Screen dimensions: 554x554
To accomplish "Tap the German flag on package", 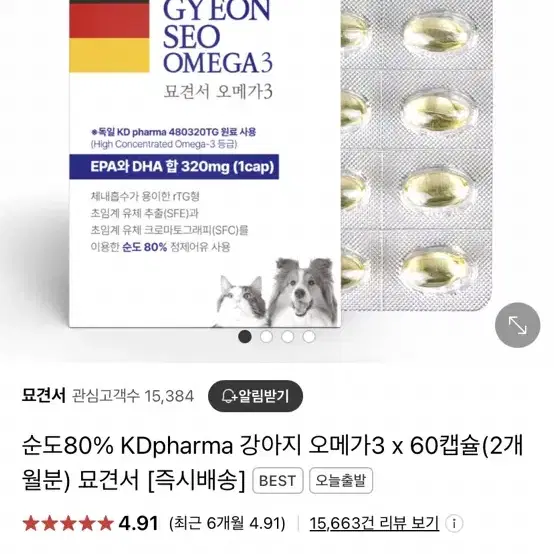I will (109, 36).
